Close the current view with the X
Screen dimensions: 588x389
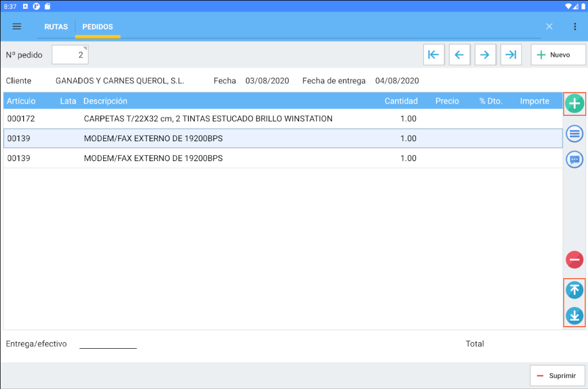click(549, 26)
